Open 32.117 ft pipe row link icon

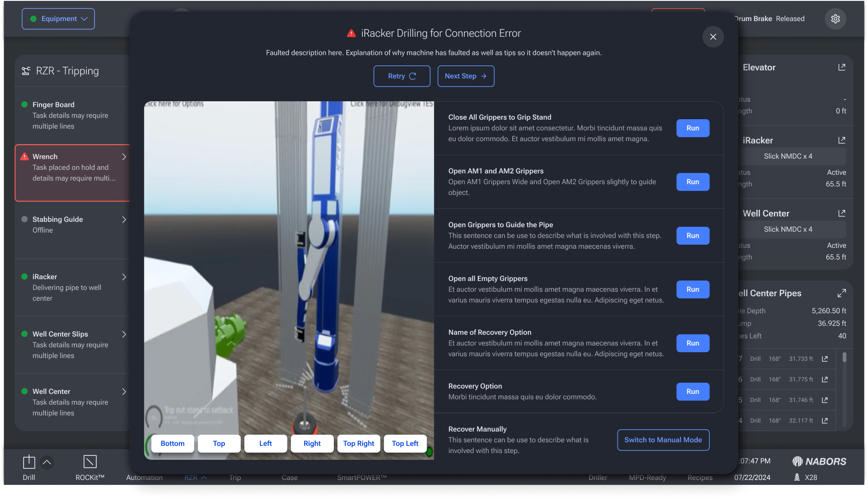tap(825, 421)
